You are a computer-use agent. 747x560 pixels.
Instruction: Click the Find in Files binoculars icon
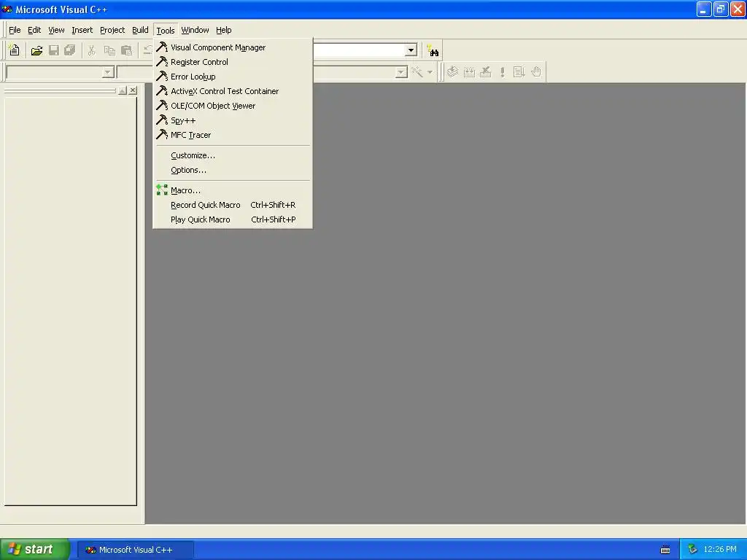(x=433, y=50)
